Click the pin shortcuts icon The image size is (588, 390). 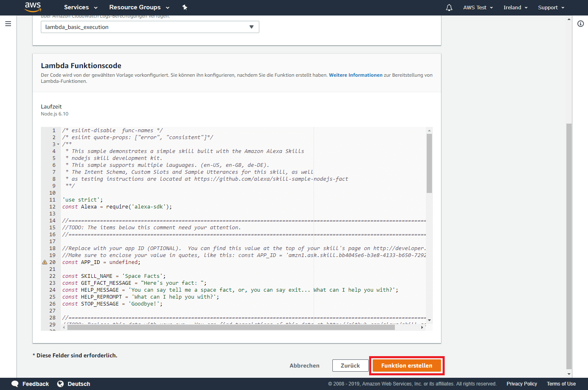[185, 7]
